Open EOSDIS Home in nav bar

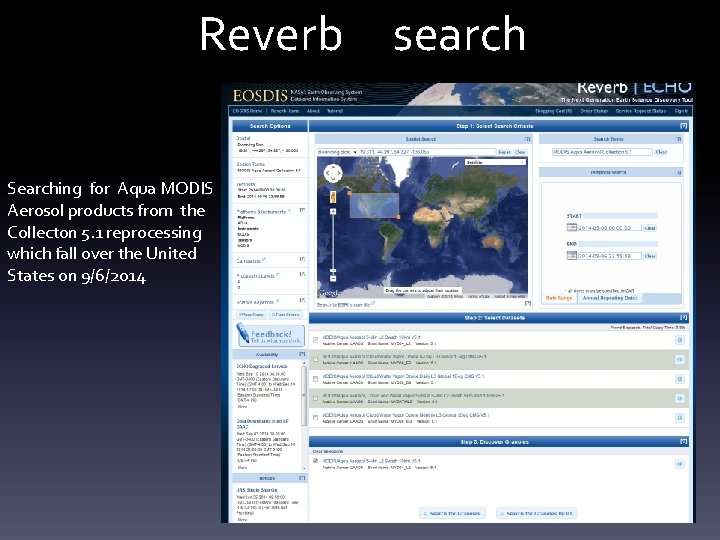click(x=248, y=111)
